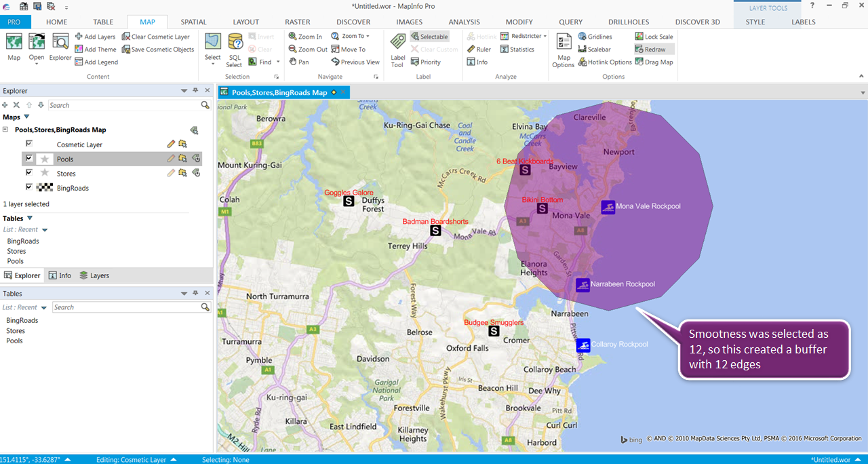Open Editing: Cosmetic Layer status bar menu

(x=135, y=459)
